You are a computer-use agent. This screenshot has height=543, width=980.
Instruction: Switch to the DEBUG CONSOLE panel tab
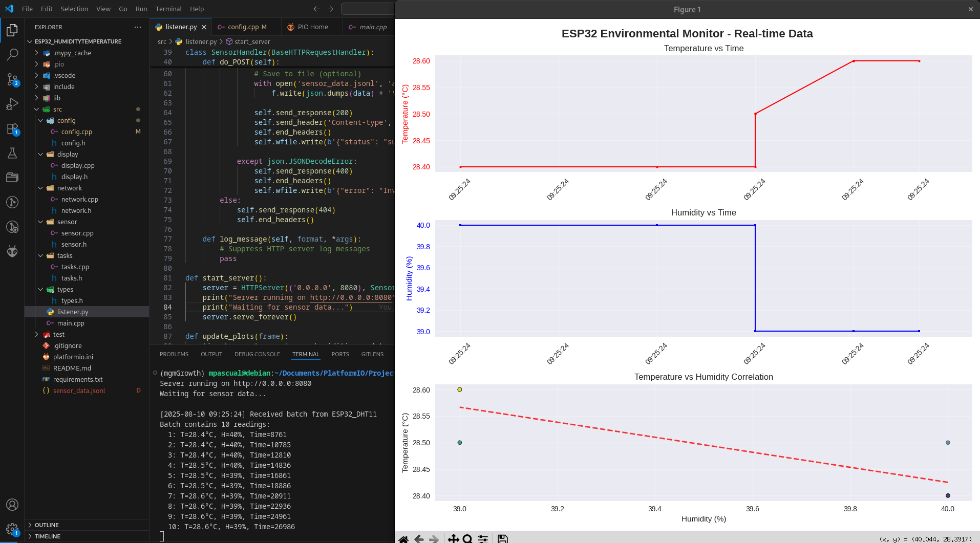click(257, 354)
